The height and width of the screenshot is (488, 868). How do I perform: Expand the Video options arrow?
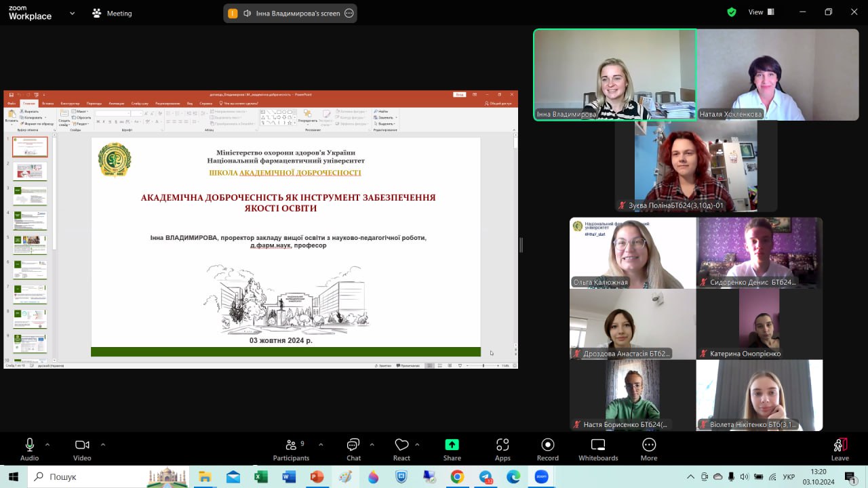103,445
